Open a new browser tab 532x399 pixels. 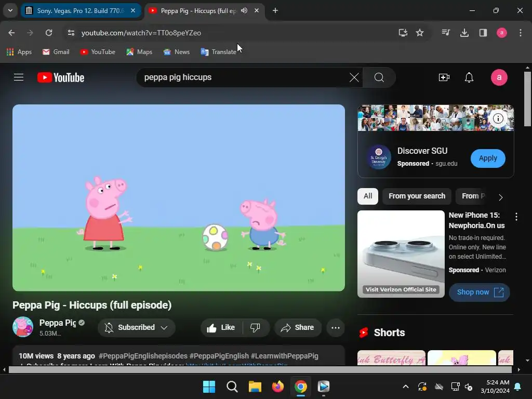tap(275, 10)
